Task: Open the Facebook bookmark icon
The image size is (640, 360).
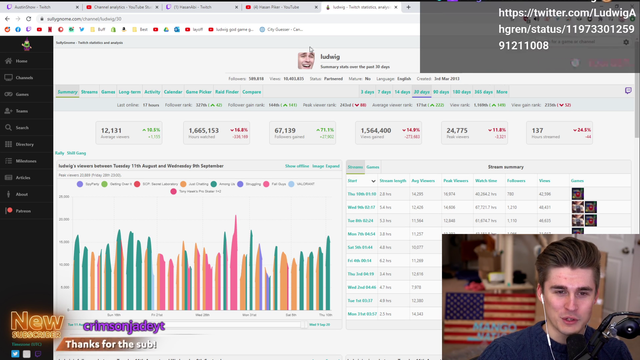Action: 18,29
